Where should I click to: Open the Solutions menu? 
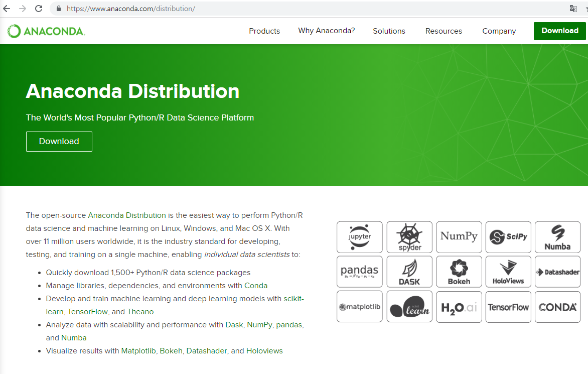click(x=389, y=31)
